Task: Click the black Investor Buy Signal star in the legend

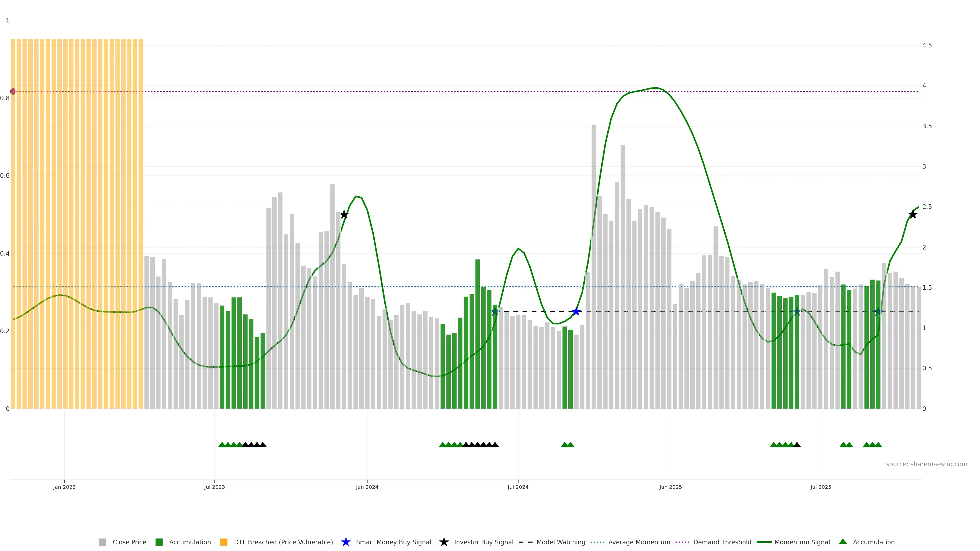Action: pyautogui.click(x=444, y=542)
